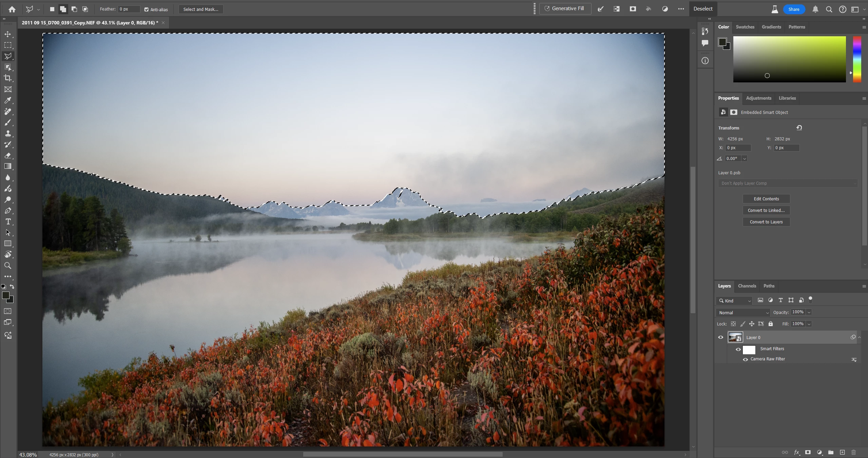The height and width of the screenshot is (458, 868).
Task: Toggle Camera Raw Filter visibility
Action: [x=745, y=359]
